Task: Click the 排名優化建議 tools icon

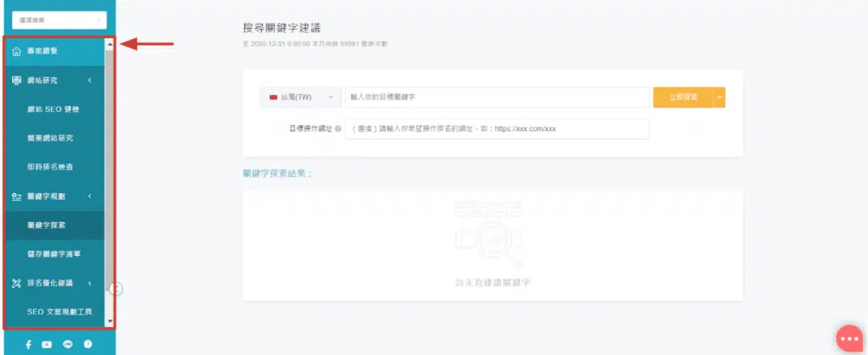Action: [x=17, y=283]
